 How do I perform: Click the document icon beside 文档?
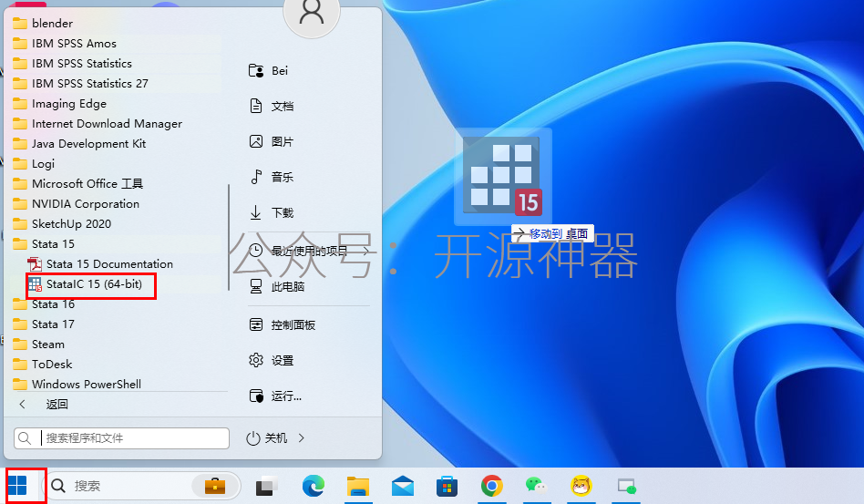click(x=256, y=106)
